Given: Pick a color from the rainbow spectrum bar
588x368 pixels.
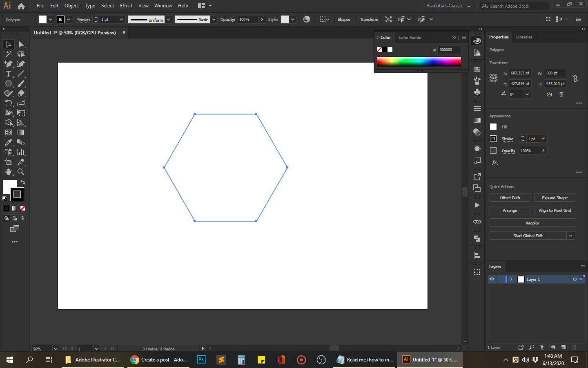Looking at the screenshot, I should tap(419, 62).
